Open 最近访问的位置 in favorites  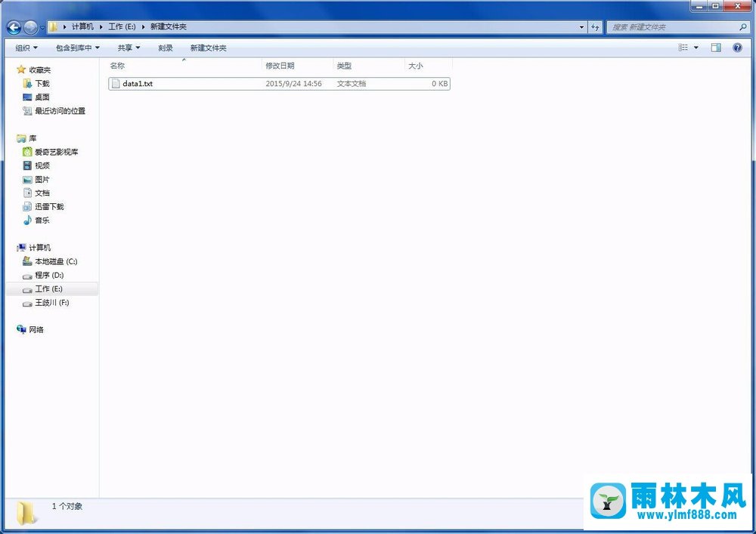(x=60, y=111)
